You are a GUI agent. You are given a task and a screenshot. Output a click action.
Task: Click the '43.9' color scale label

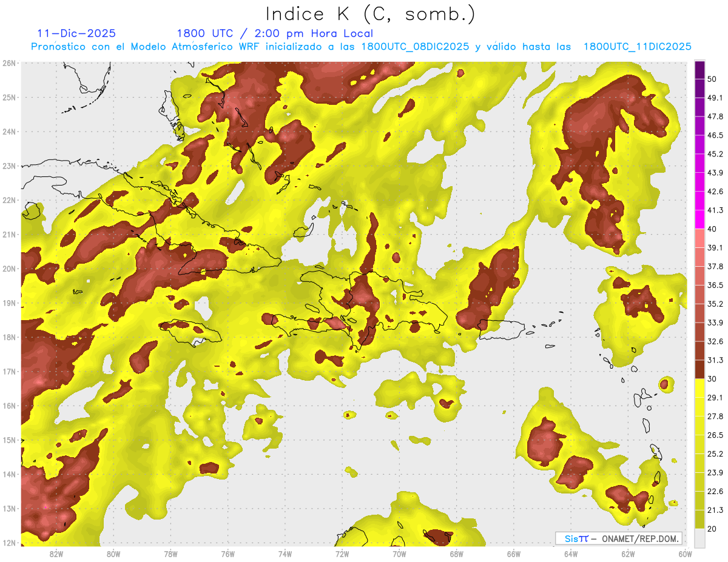click(x=715, y=173)
